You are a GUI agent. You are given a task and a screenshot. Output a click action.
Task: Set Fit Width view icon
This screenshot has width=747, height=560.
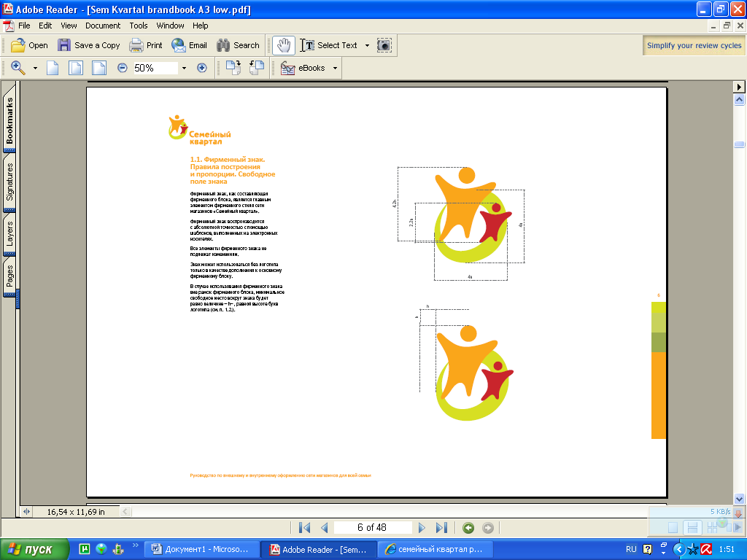click(x=99, y=68)
